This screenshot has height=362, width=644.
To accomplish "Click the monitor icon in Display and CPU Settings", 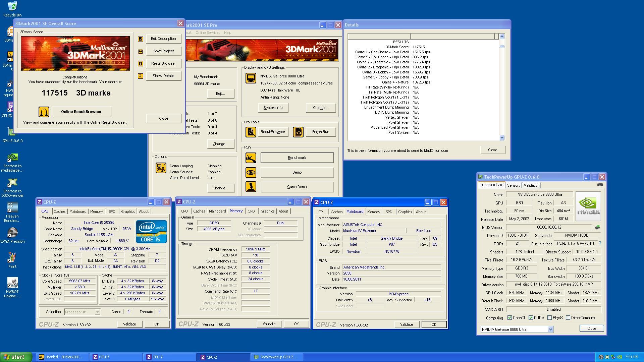I will [x=251, y=78].
